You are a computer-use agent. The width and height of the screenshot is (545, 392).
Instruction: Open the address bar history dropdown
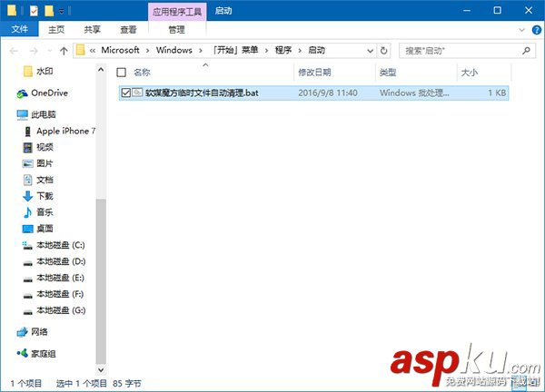coord(371,51)
